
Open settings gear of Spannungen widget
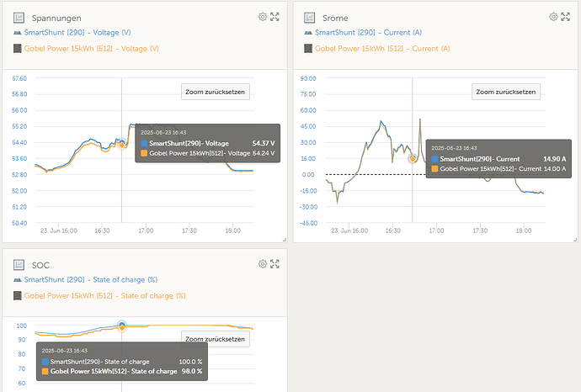coord(263,17)
